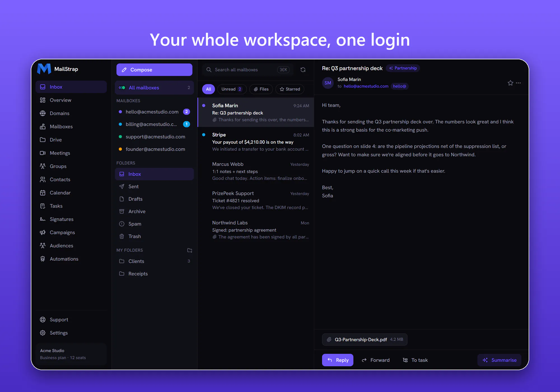Select the hello@acmestudio.com mailbox
This screenshot has height=392, width=560.
pos(154,112)
